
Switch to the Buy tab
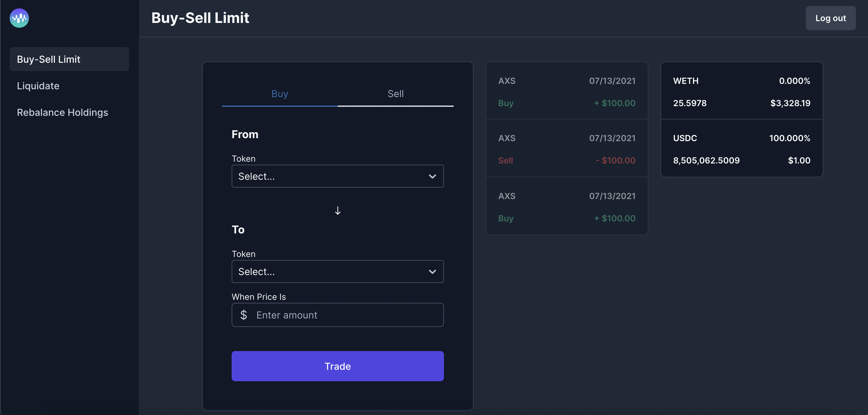coord(280,93)
